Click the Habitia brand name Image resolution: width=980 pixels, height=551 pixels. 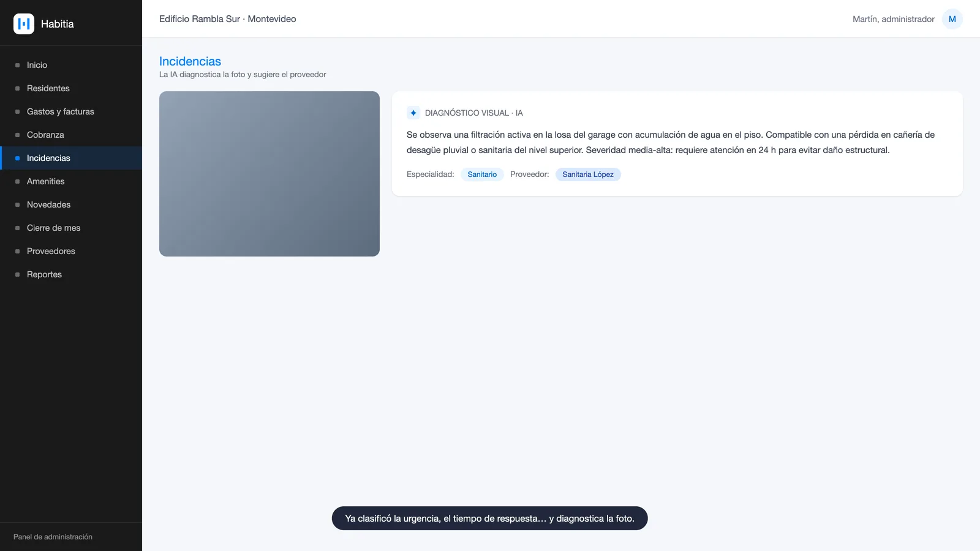(x=58, y=24)
